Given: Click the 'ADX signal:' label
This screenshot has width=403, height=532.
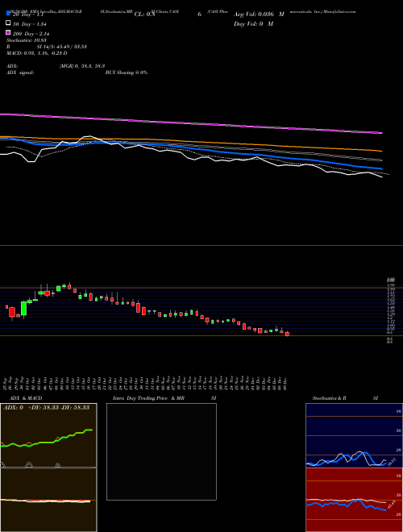Looking at the screenshot, I should pyautogui.click(x=20, y=73).
